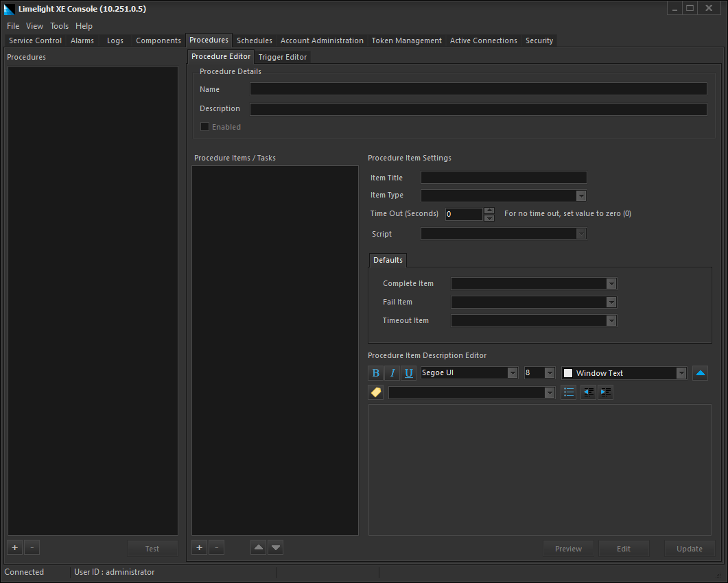Open the Tools menu
Viewport: 728px width, 583px height.
tap(60, 26)
